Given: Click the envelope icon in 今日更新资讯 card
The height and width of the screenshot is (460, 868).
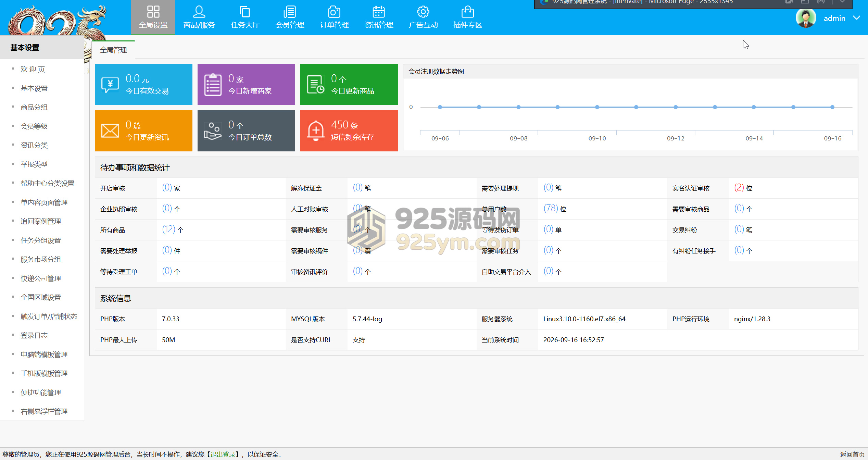Looking at the screenshot, I should coord(110,131).
